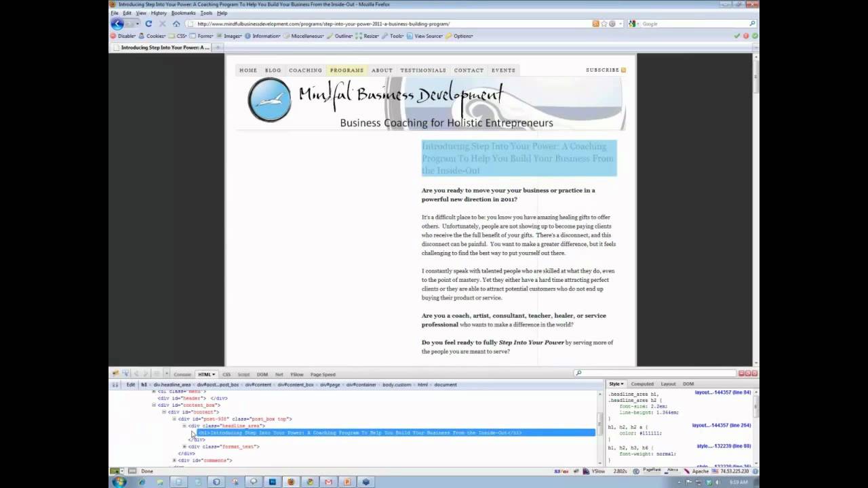
Task: Open the CONTACT page link
Action: click(x=469, y=70)
